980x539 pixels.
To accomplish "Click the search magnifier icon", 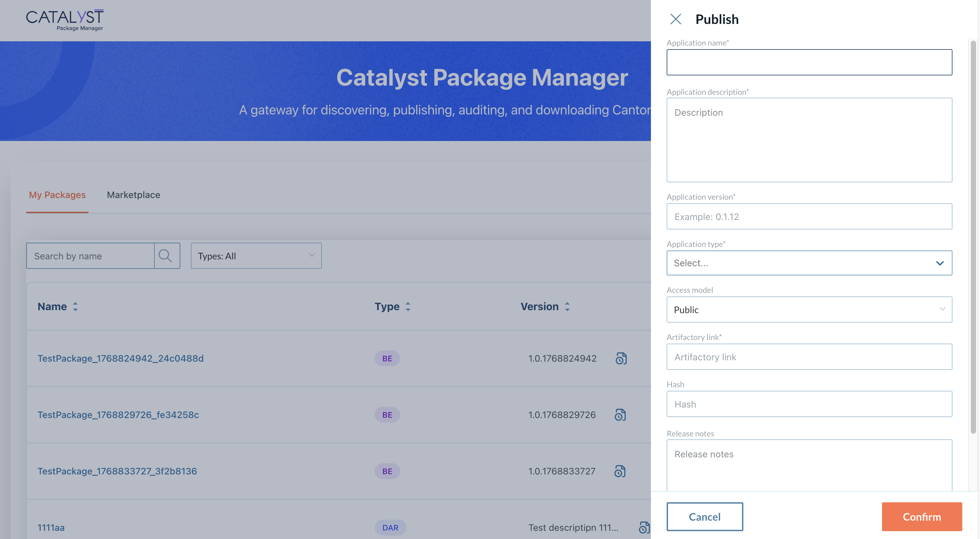I will (x=166, y=255).
